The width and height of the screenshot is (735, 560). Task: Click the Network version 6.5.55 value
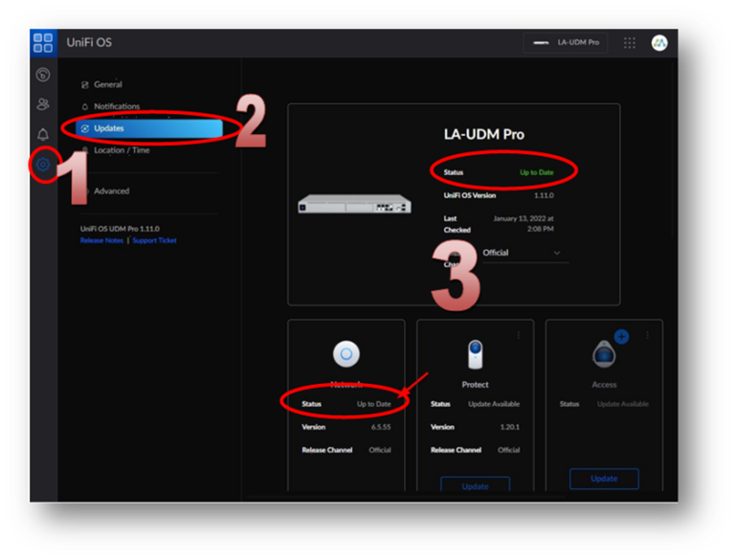pos(381,427)
